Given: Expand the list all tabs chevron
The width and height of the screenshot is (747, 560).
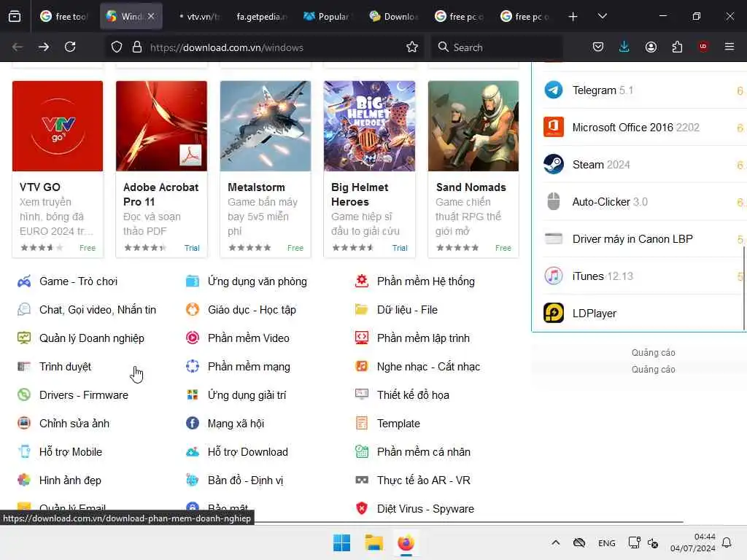Looking at the screenshot, I should [x=602, y=17].
